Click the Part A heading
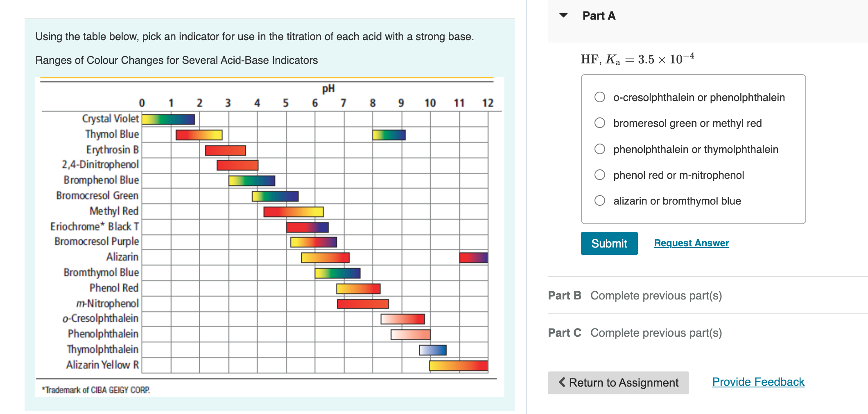The width and height of the screenshot is (868, 414). click(x=598, y=16)
